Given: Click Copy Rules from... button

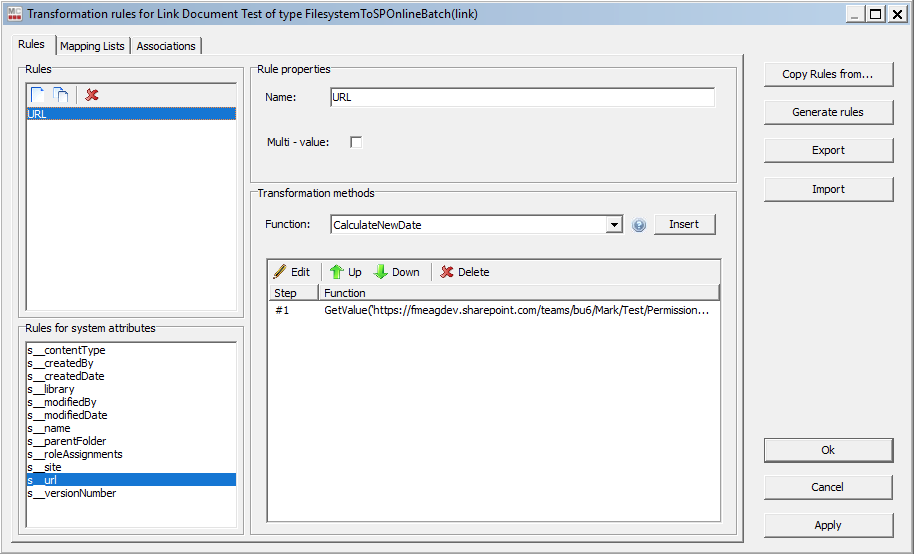Looking at the screenshot, I should point(828,74).
